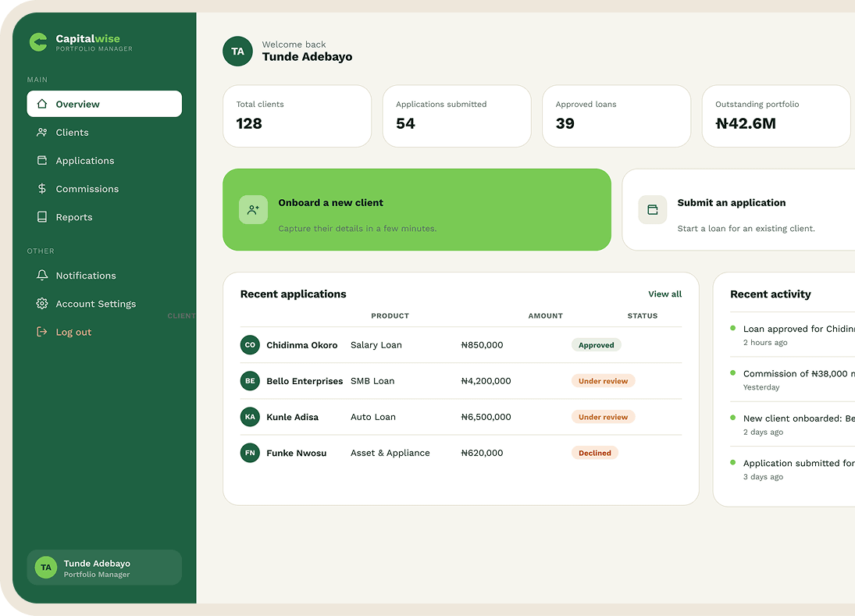This screenshot has height=616, width=855.
Task: Click the BE avatar for Bello Enterprises
Action: [250, 380]
